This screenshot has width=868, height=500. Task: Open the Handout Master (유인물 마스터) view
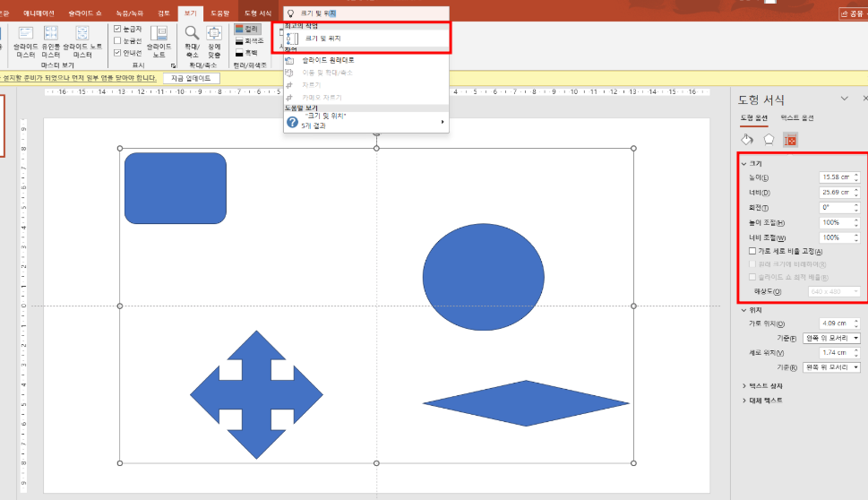pos(51,41)
